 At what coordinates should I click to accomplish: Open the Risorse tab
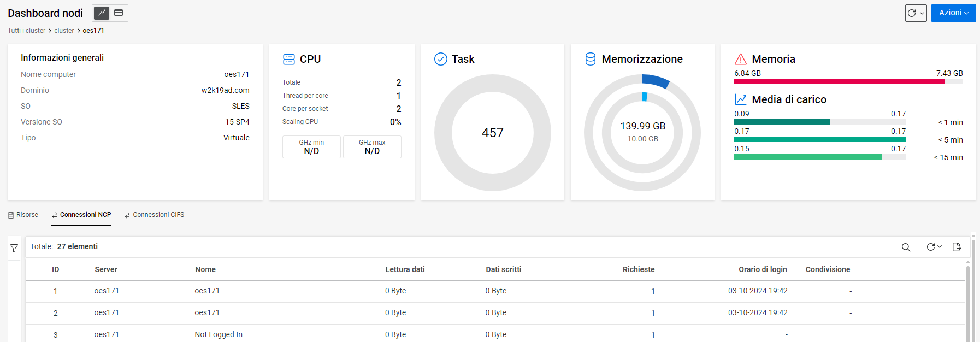coord(23,215)
